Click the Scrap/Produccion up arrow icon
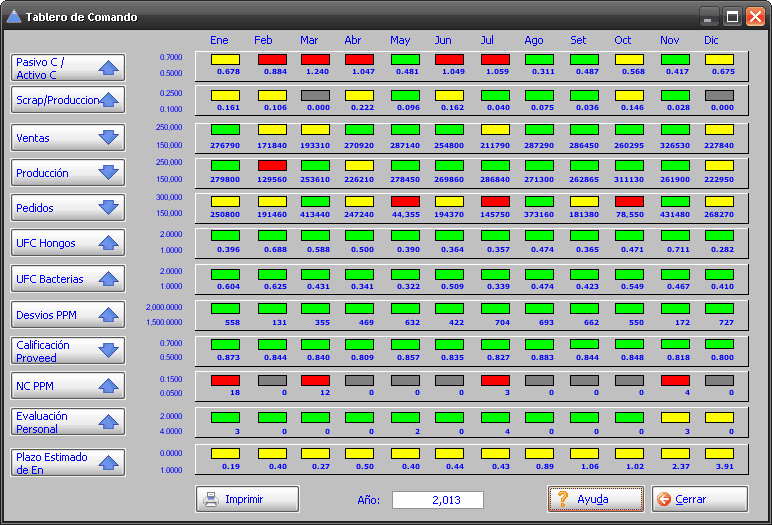 coord(108,100)
